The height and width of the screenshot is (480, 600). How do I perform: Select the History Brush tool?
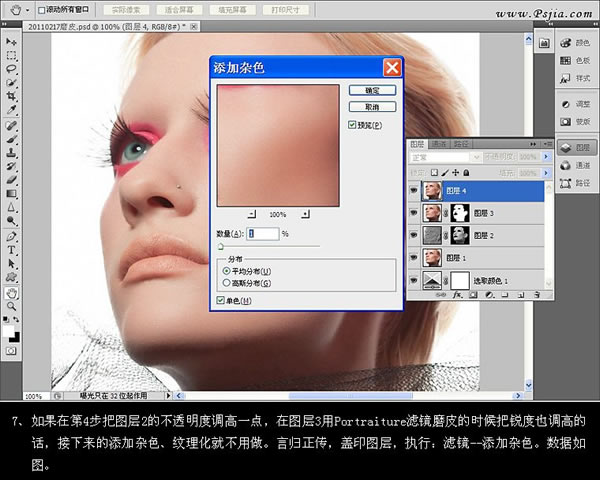[11, 166]
